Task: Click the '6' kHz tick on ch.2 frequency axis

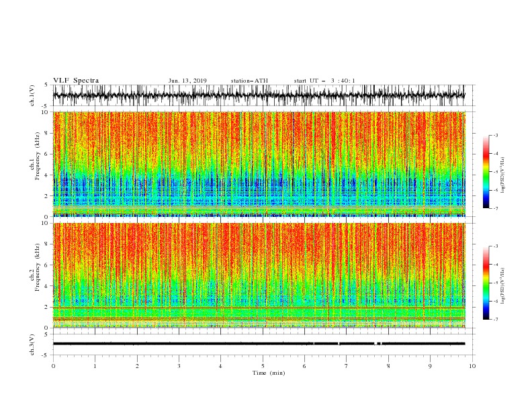Action: pos(47,265)
